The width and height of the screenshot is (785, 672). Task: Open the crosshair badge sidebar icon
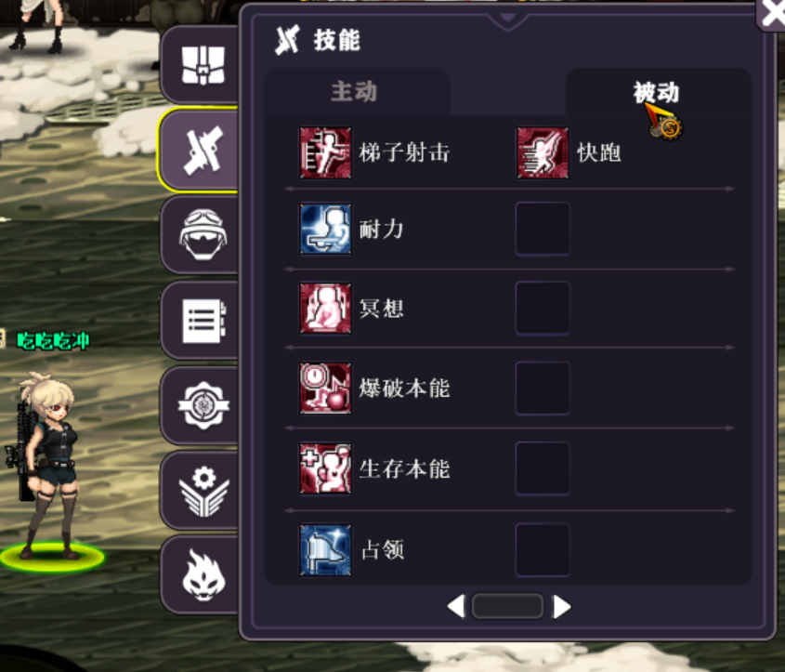click(x=203, y=404)
